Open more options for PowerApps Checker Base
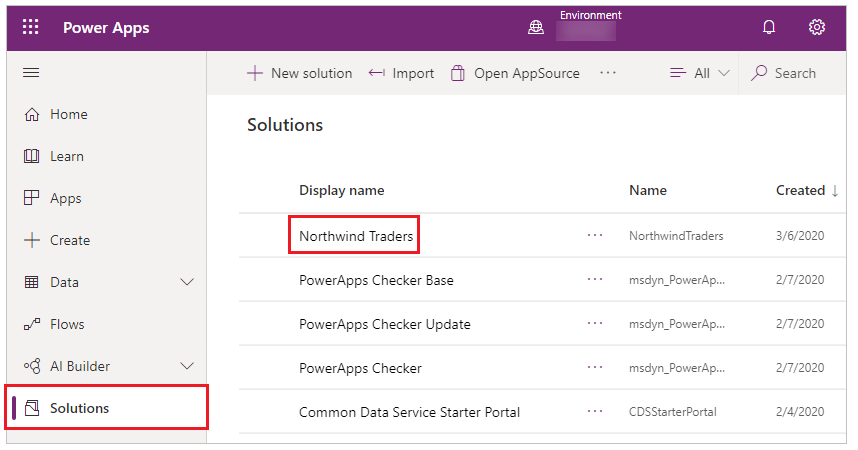 [x=595, y=280]
